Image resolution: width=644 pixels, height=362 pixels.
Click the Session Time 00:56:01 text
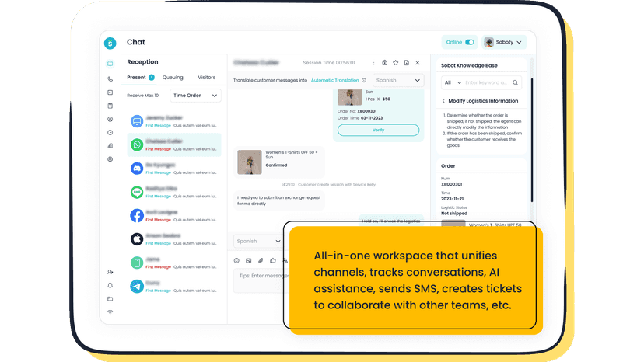tap(328, 63)
